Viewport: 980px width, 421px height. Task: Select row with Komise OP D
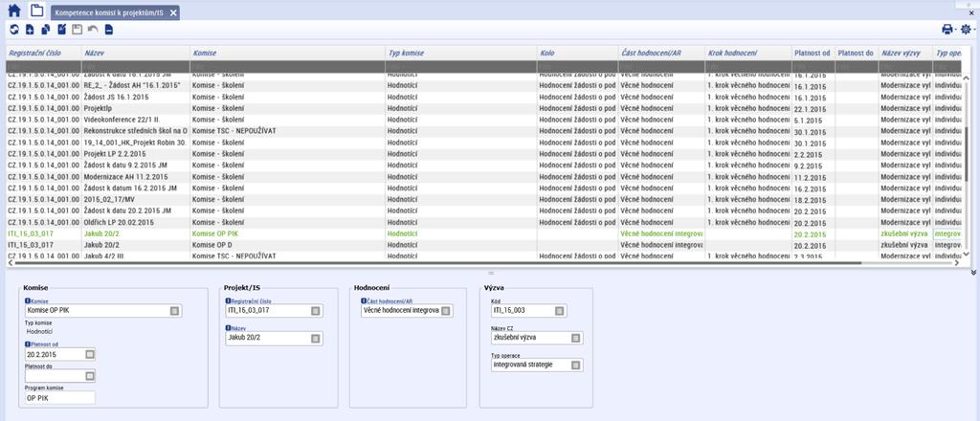[485, 245]
